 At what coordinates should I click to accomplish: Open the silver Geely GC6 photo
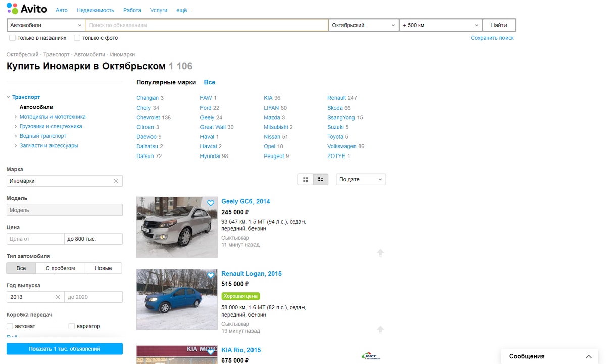point(177,227)
